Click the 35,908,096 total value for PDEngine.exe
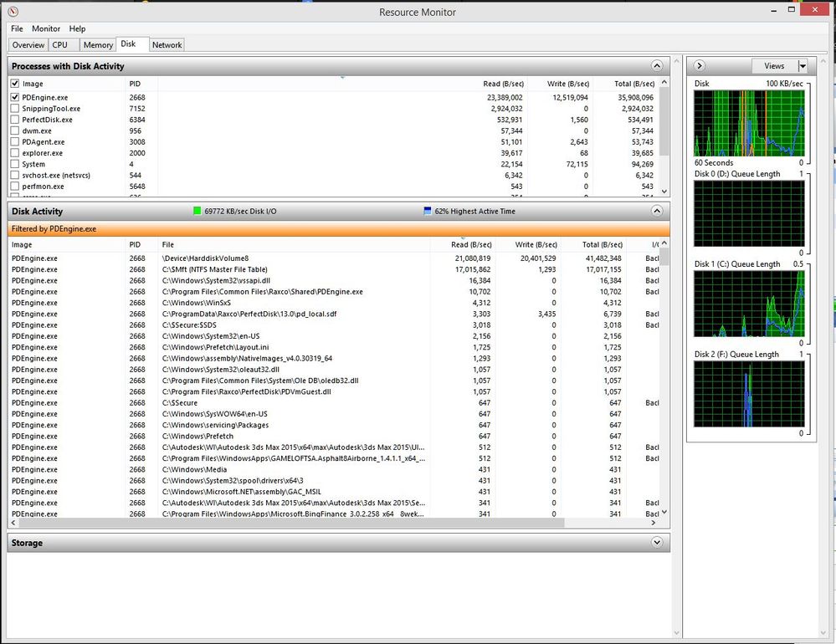This screenshot has width=836, height=644. [635, 98]
